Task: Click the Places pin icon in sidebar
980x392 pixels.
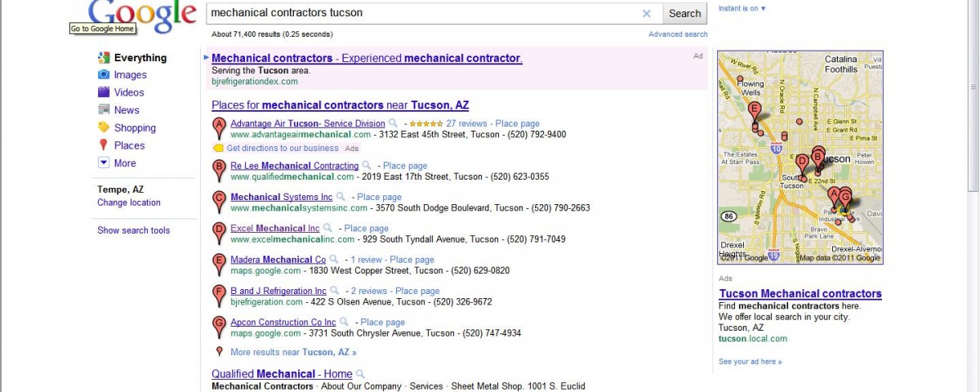Action: coord(104,145)
